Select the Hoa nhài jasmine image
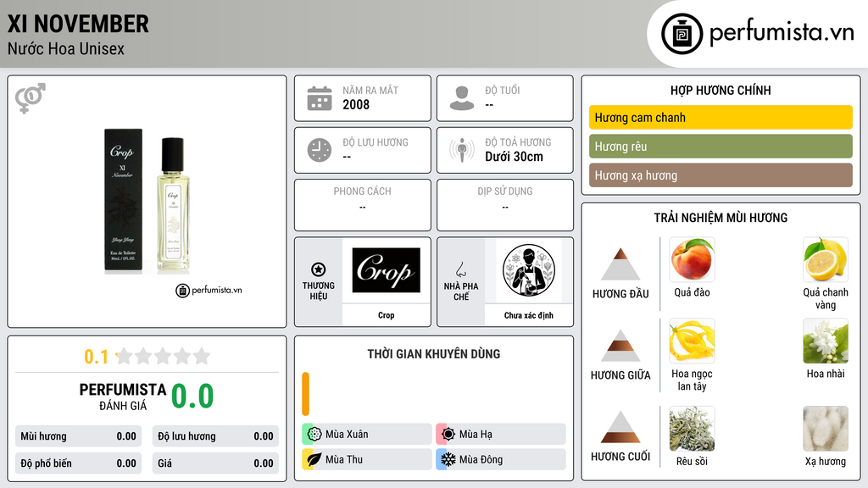The image size is (868, 488). point(826,341)
